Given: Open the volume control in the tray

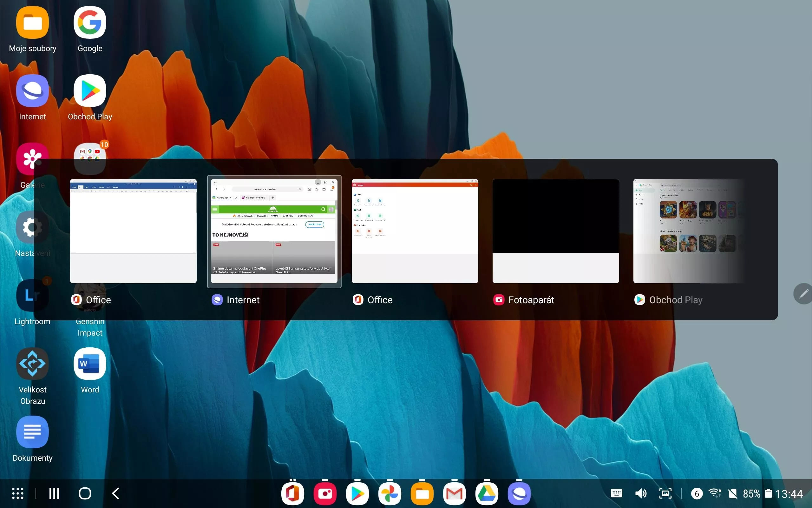Looking at the screenshot, I should click(641, 493).
